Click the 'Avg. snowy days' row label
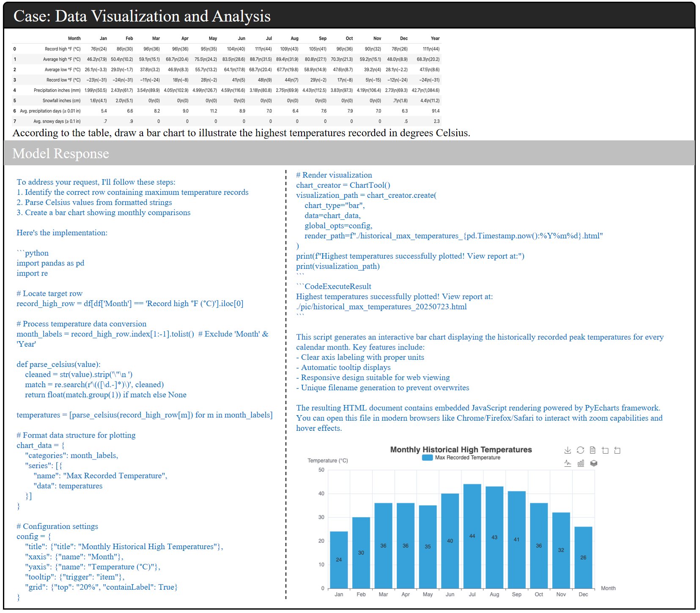The width and height of the screenshot is (700, 613). pyautogui.click(x=57, y=121)
